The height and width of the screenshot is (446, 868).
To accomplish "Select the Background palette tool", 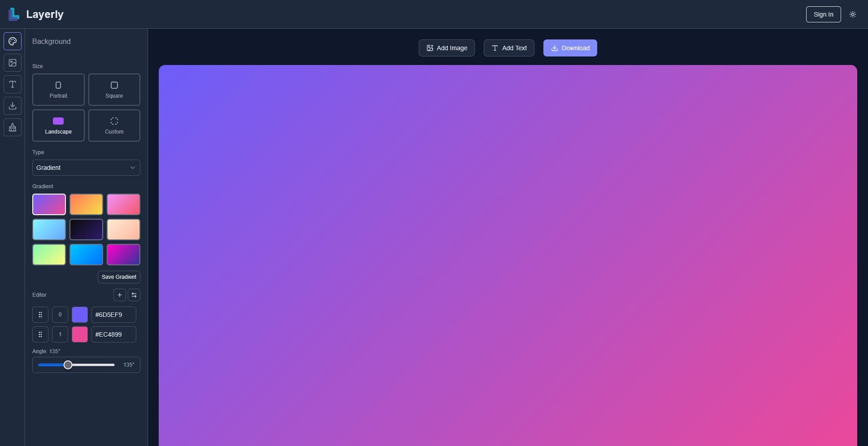I will click(13, 41).
